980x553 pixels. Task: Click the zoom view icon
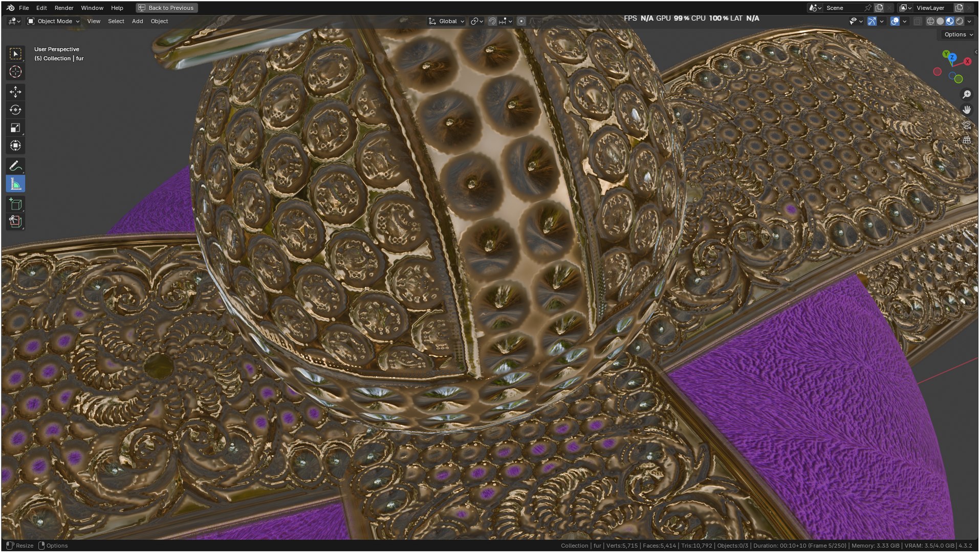(x=967, y=94)
